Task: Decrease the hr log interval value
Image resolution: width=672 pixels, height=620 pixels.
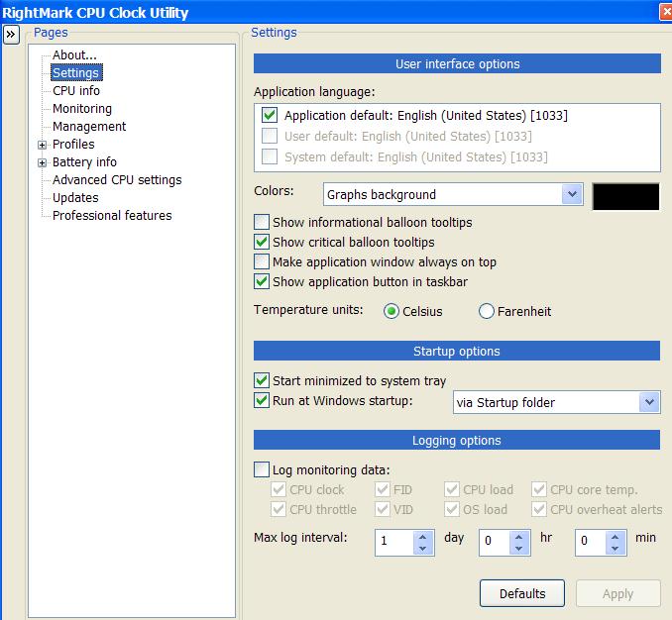Action: coord(519,549)
